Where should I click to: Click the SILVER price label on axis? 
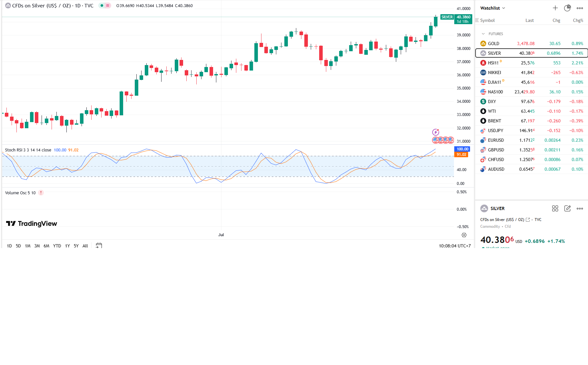[x=447, y=17]
